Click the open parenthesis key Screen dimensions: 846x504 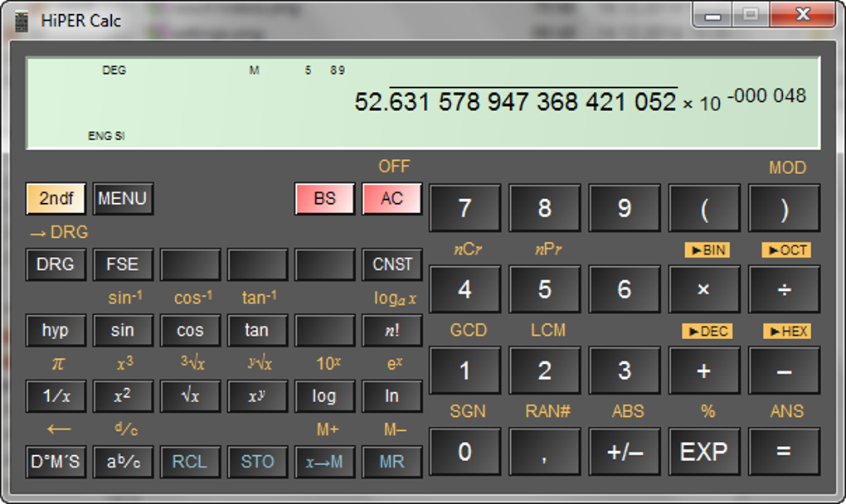click(704, 208)
